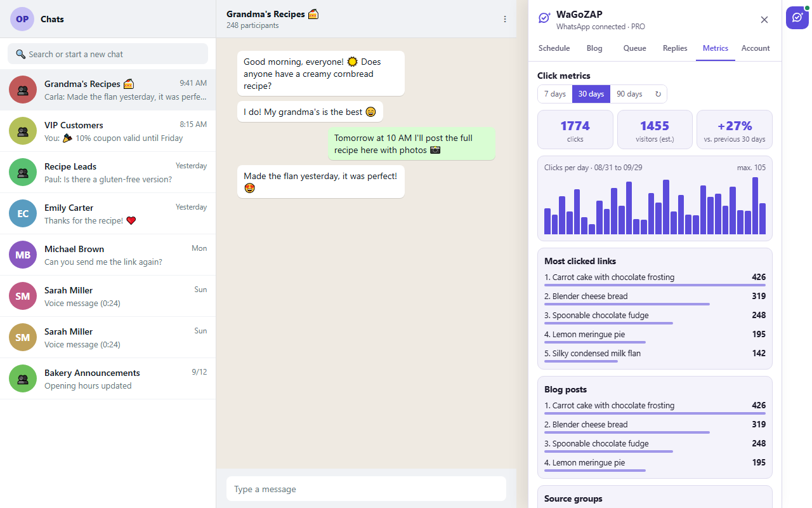This screenshot has height=508, width=812.
Task: Open the Recipe Leads chat
Action: [x=108, y=172]
